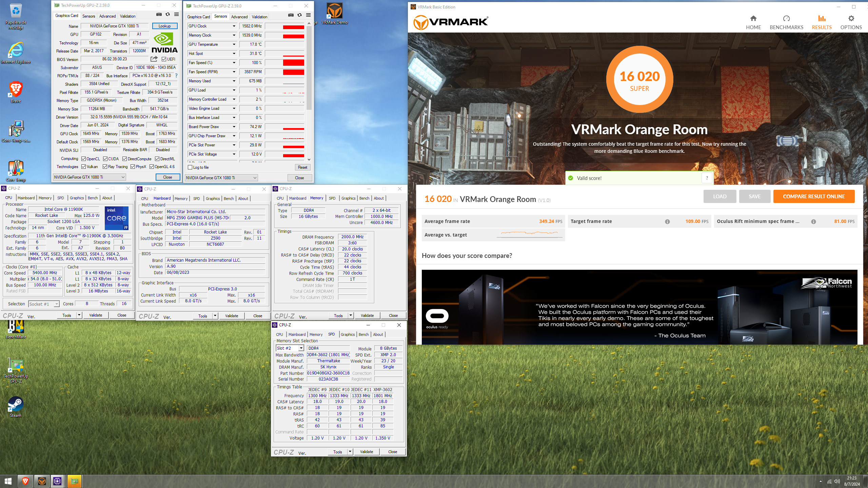Open the Papelera de reciclaje desktop icon
Viewport: 868px width, 488px height.
tap(16, 16)
